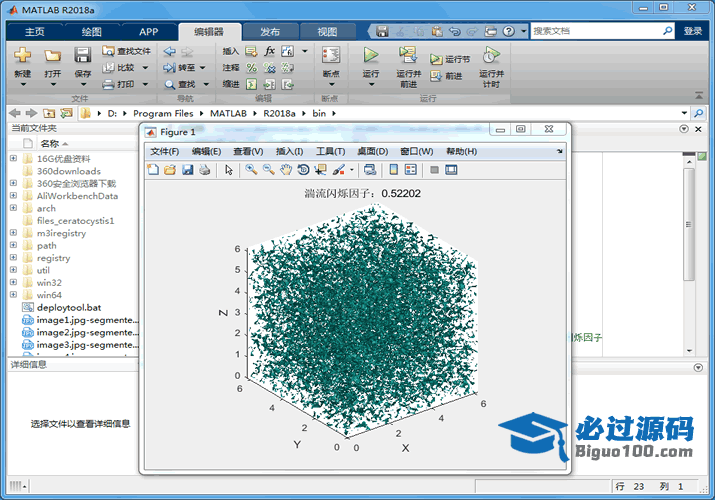Screen dimensions: 715x500
Task: Click Insert Colorbar icon
Action: 394,170
